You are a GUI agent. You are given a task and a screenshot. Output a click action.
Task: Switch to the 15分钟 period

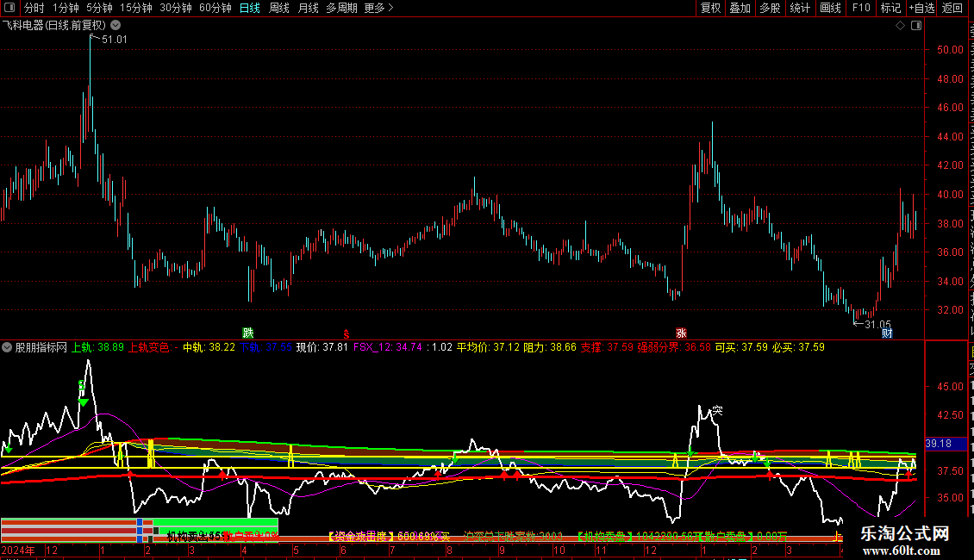[136, 8]
